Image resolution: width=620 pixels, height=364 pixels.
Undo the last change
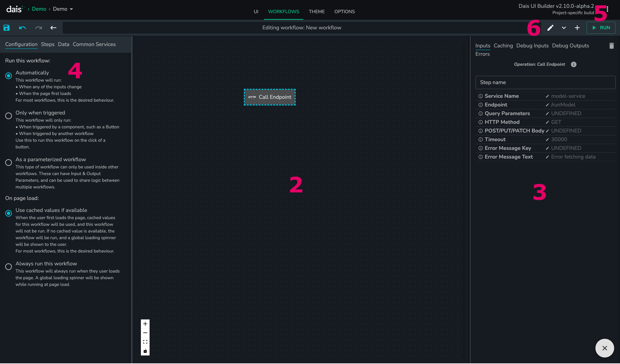tap(22, 28)
